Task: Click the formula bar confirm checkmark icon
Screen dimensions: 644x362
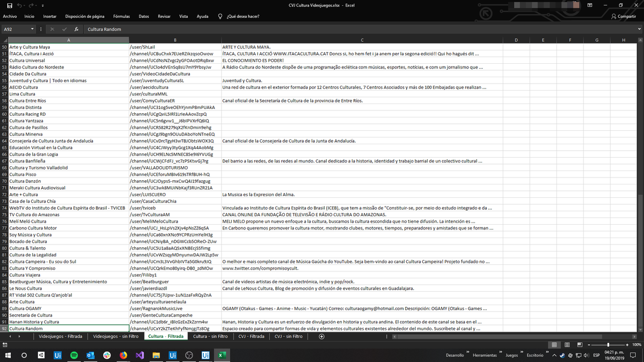Action: tap(64, 29)
